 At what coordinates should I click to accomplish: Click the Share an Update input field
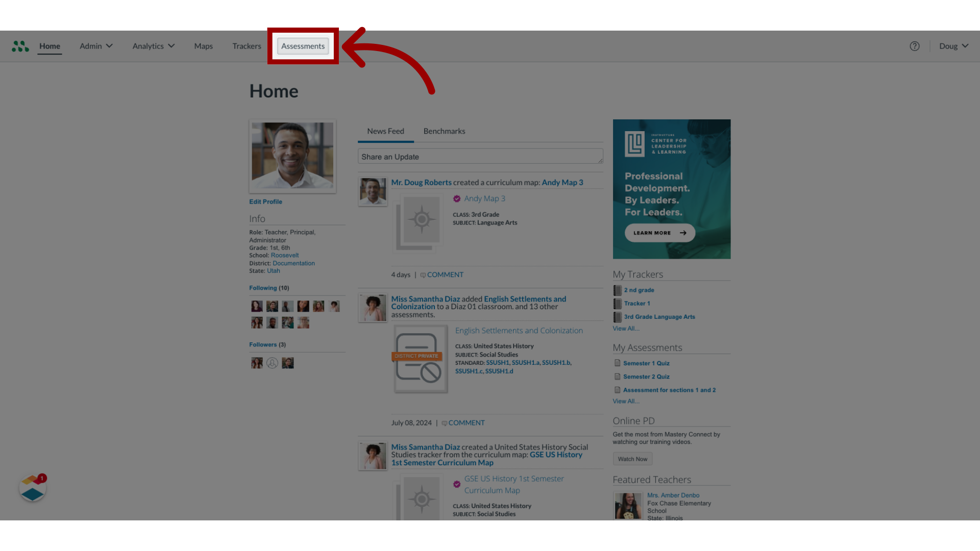tap(480, 156)
